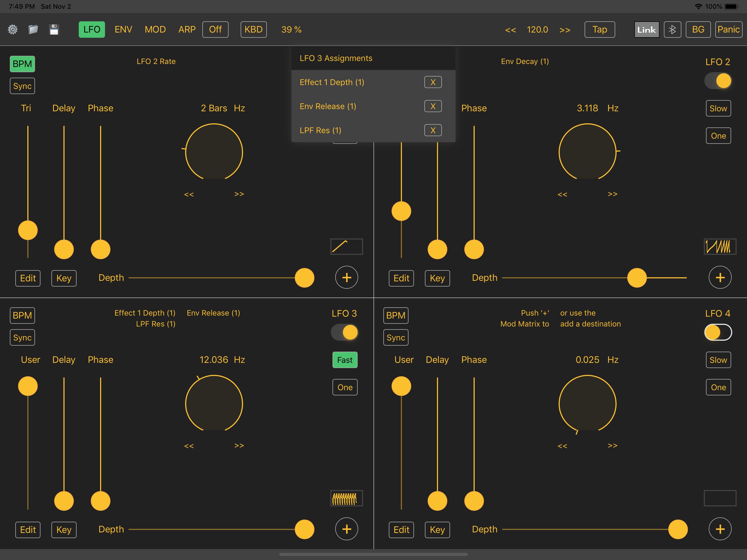Click the LFO 3 rate knob

pos(214,404)
